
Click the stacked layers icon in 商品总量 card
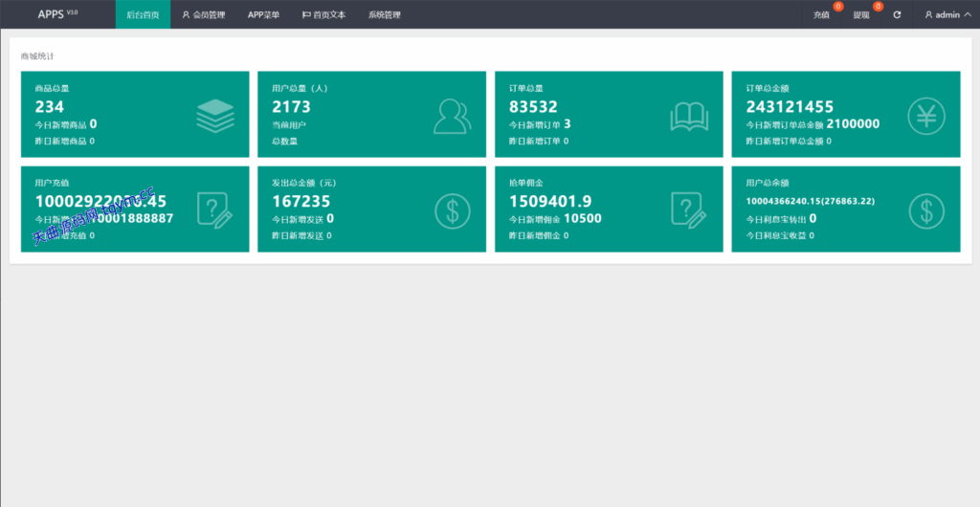pos(215,116)
